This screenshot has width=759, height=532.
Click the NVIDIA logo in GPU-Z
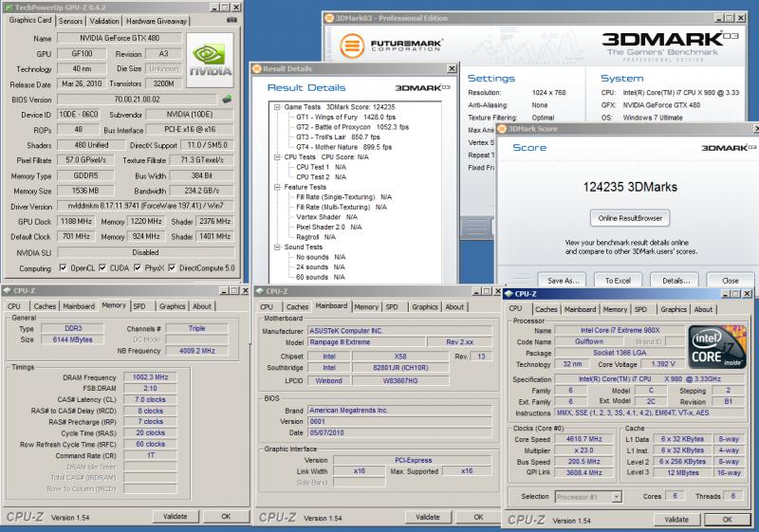(210, 60)
